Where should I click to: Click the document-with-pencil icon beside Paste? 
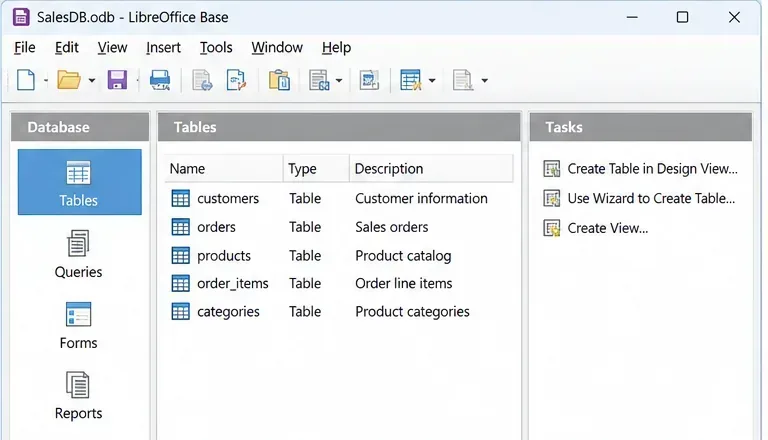[x=236, y=80]
